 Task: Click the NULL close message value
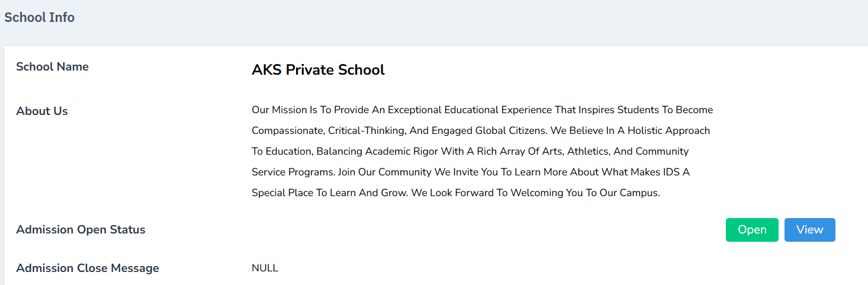coord(265,268)
